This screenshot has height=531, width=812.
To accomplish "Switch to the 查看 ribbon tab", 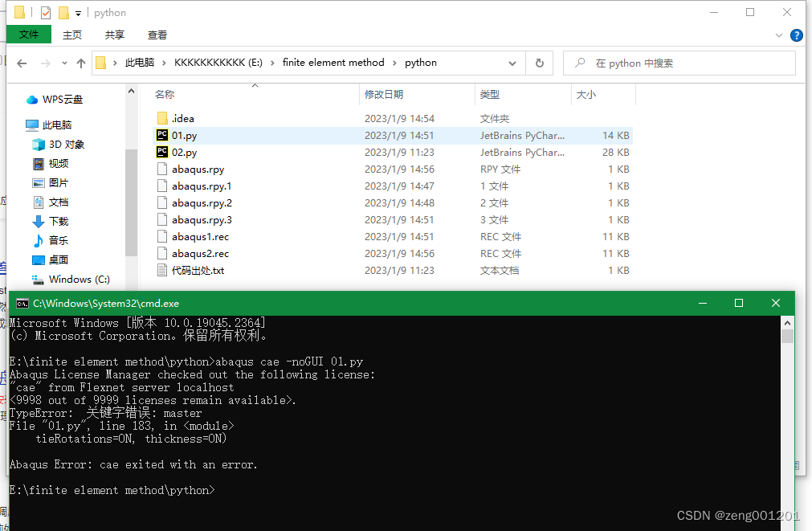I will click(x=157, y=35).
